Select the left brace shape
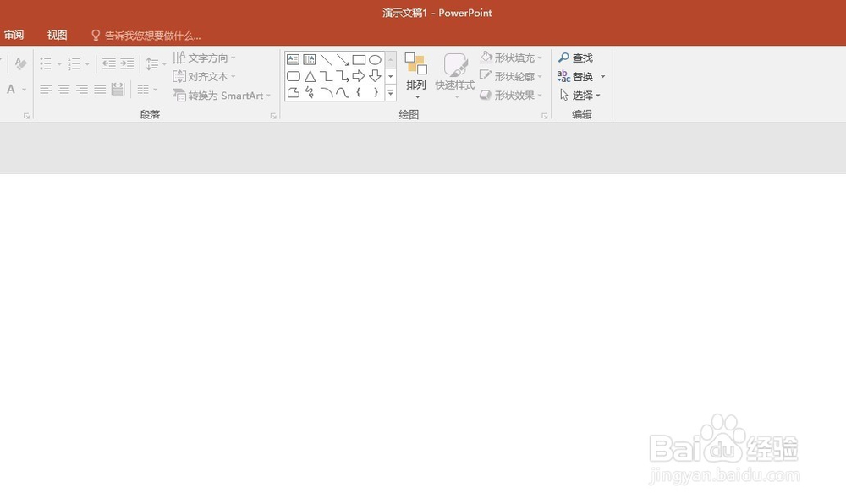The width and height of the screenshot is (846, 504). (x=358, y=93)
